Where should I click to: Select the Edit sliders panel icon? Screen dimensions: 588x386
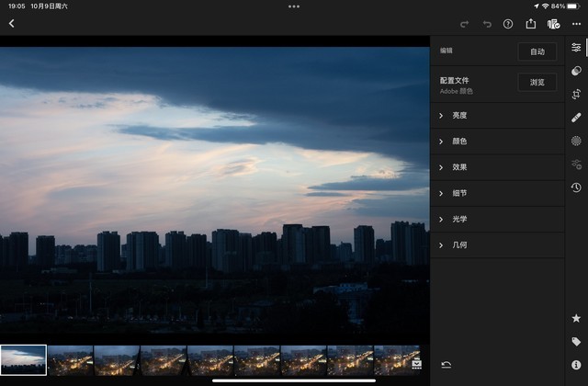tap(576, 47)
